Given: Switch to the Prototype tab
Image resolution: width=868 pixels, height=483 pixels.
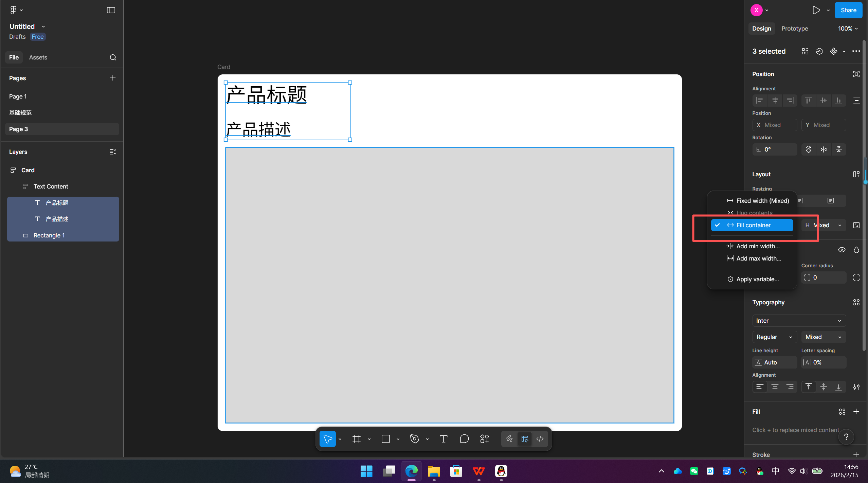Looking at the screenshot, I should [795, 29].
